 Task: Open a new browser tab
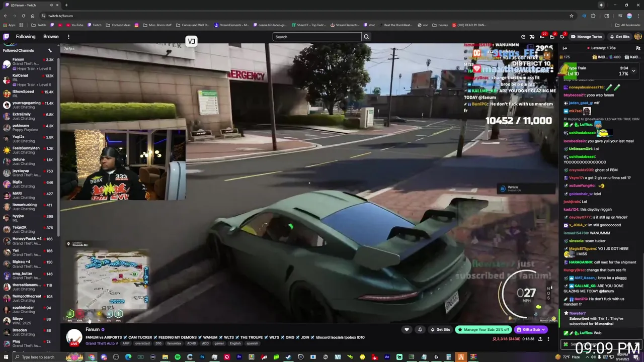(66, 5)
